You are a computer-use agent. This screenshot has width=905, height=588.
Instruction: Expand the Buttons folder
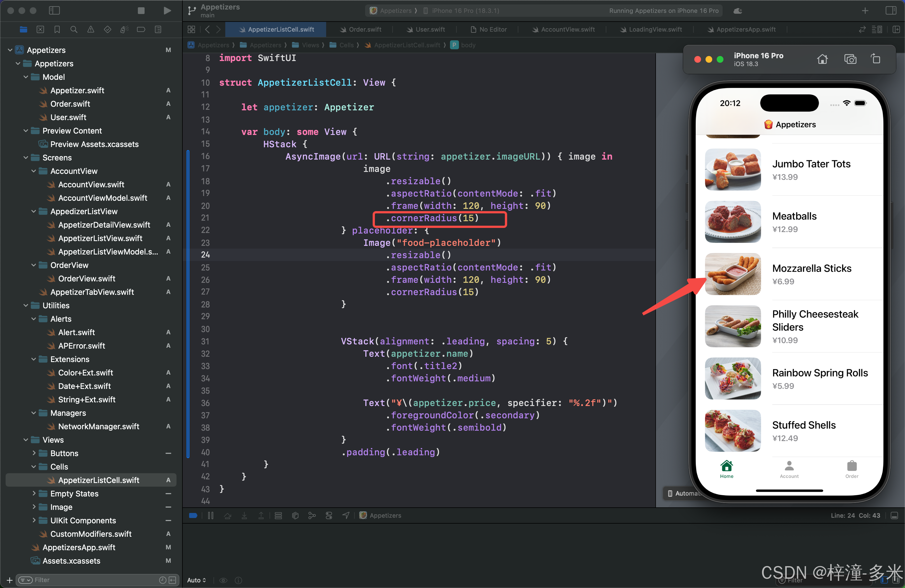(34, 453)
